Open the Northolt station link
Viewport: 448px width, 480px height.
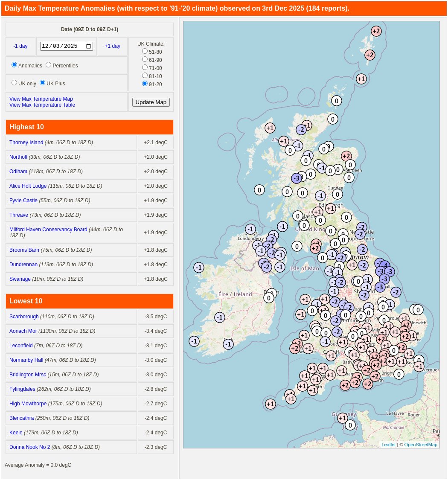click(x=18, y=157)
